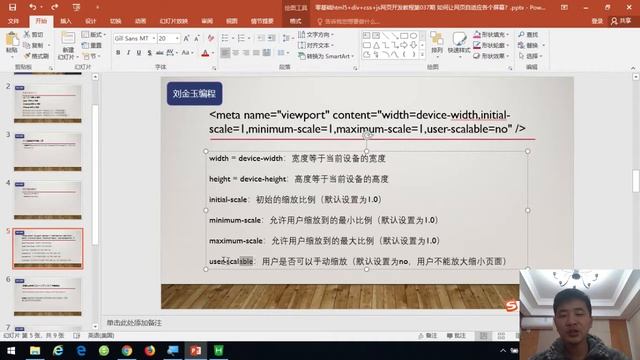This screenshot has height=360, width=640.
Task: Pick the triangle shape in the shapes gallery
Action: (376, 45)
